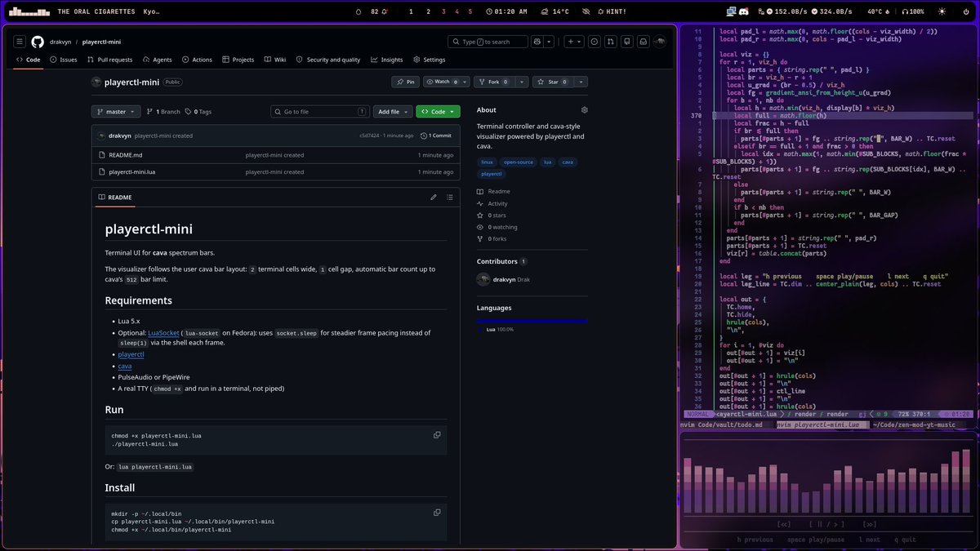
Task: Click the network computers icon in top bar
Action: click(730, 11)
